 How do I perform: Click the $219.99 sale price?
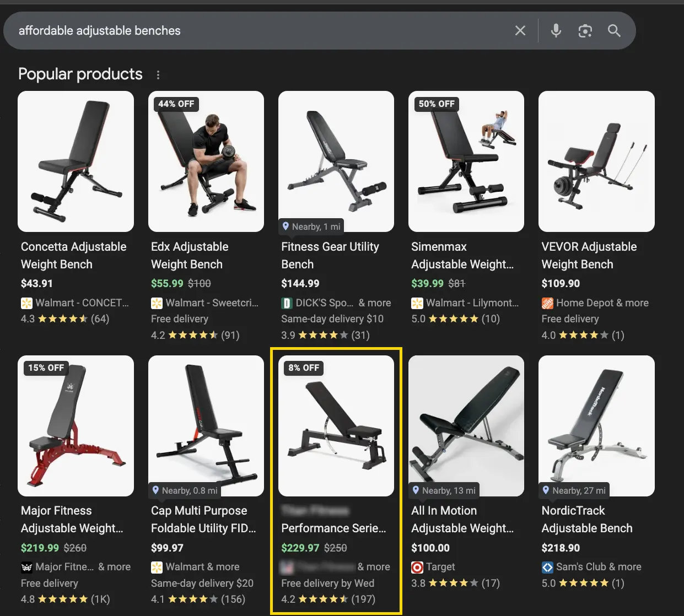[x=40, y=548]
